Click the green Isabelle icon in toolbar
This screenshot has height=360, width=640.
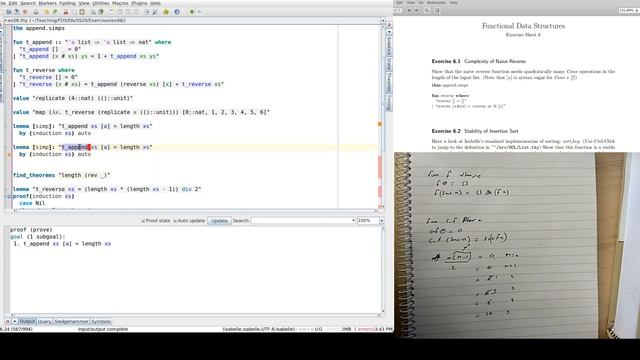[x=191, y=12]
